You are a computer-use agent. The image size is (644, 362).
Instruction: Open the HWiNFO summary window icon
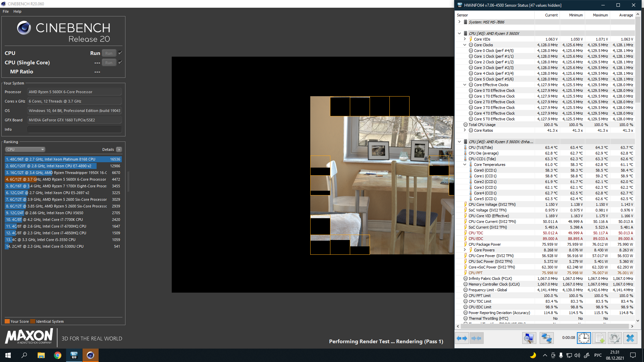529,338
